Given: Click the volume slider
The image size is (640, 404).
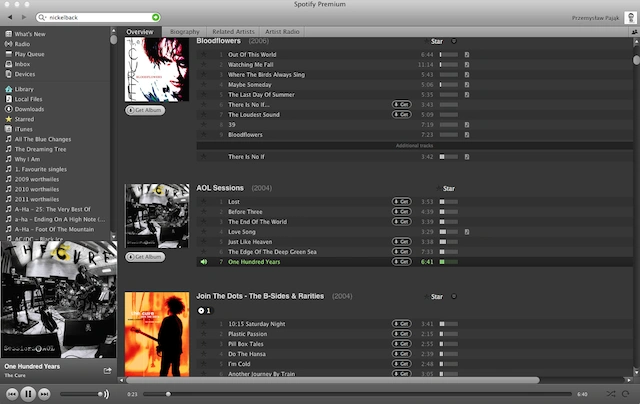Looking at the screenshot, I should (81, 394).
